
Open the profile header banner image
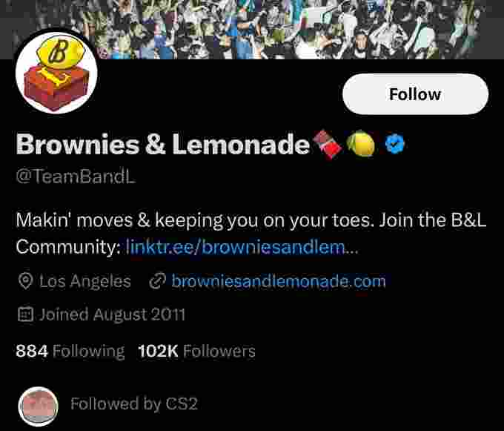tap(252, 30)
